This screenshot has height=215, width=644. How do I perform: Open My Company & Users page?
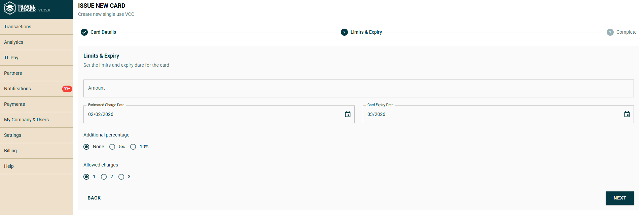[26, 120]
